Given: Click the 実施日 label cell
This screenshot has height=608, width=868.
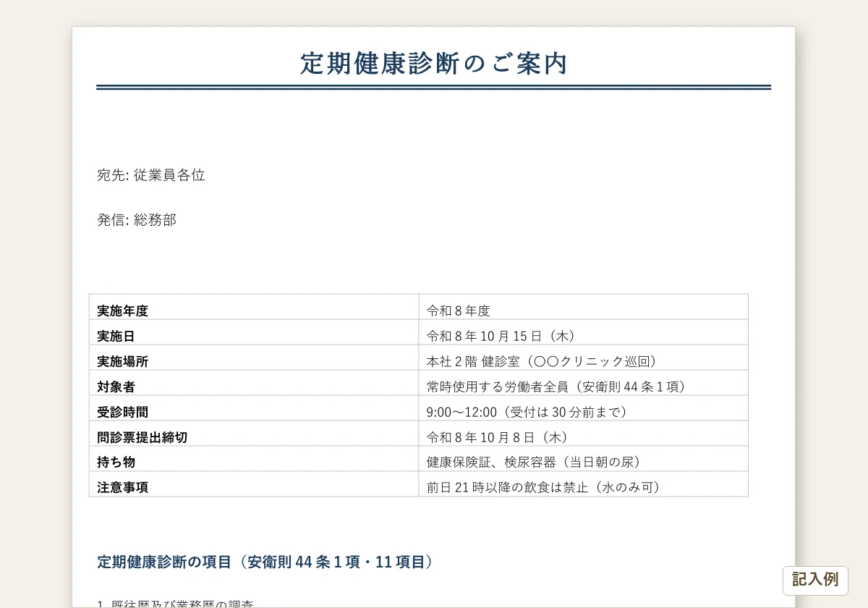Looking at the screenshot, I should [x=254, y=332].
